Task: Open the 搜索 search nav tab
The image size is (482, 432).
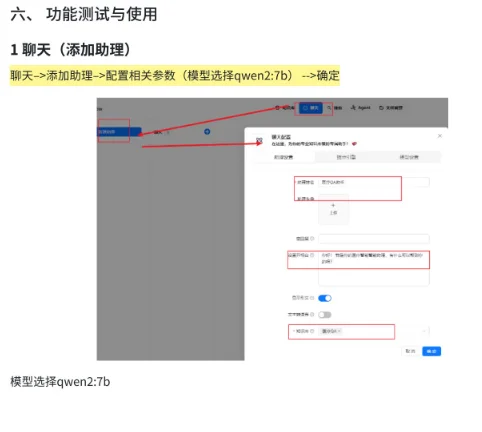Action: 335,108
